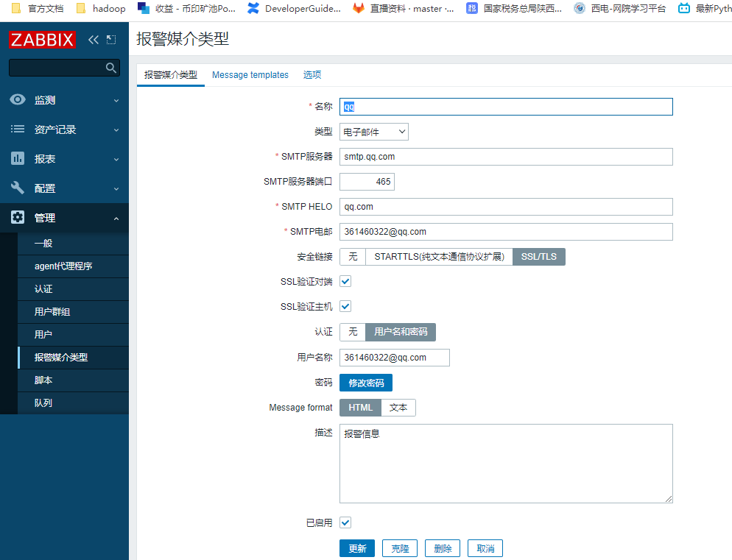The image size is (732, 560).
Task: Click the SMTP服务器 input field
Action: pyautogui.click(x=506, y=157)
